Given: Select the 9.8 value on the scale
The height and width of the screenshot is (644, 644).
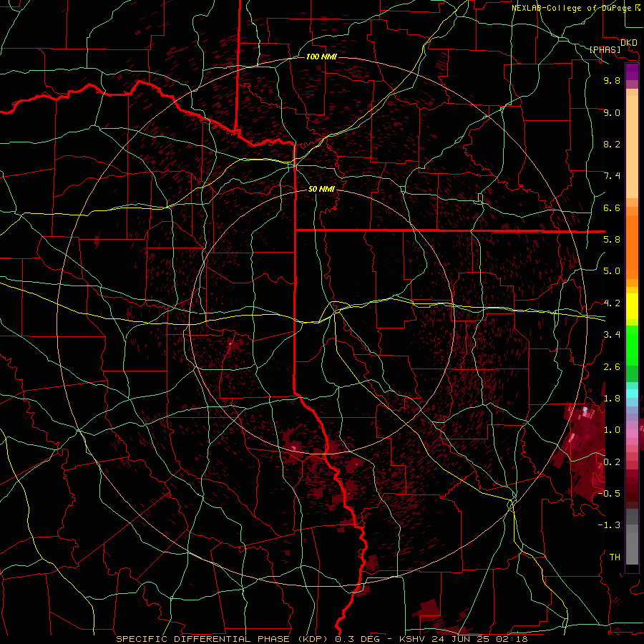Looking at the screenshot, I should pos(612,80).
